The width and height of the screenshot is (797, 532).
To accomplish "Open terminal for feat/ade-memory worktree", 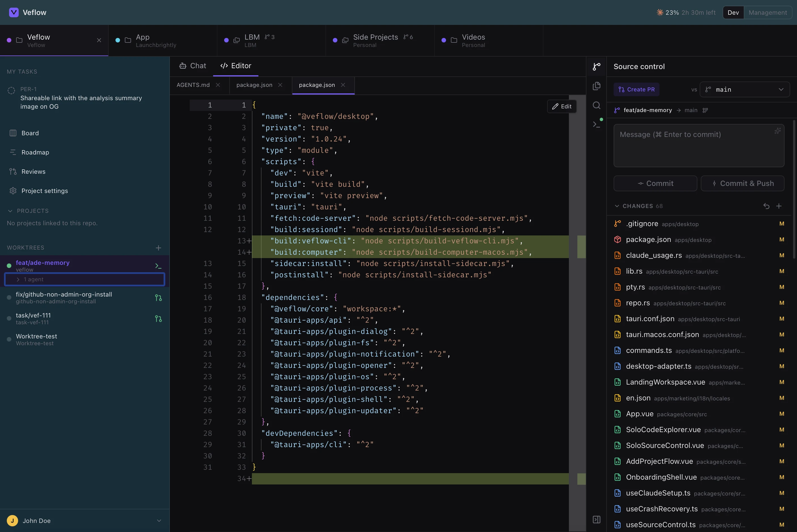I will [158, 266].
